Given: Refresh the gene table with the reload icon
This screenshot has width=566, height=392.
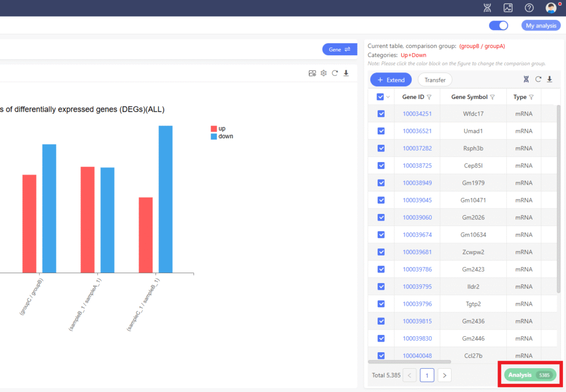Looking at the screenshot, I should pos(538,80).
